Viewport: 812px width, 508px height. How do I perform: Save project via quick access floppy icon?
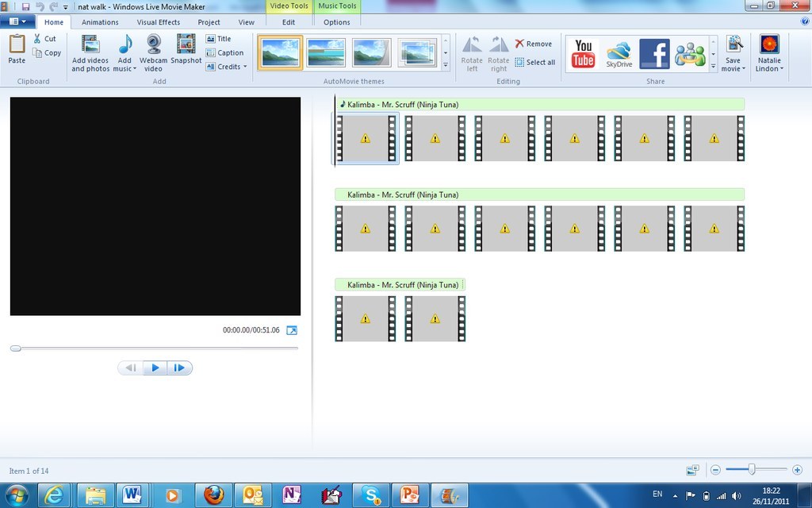pos(25,6)
